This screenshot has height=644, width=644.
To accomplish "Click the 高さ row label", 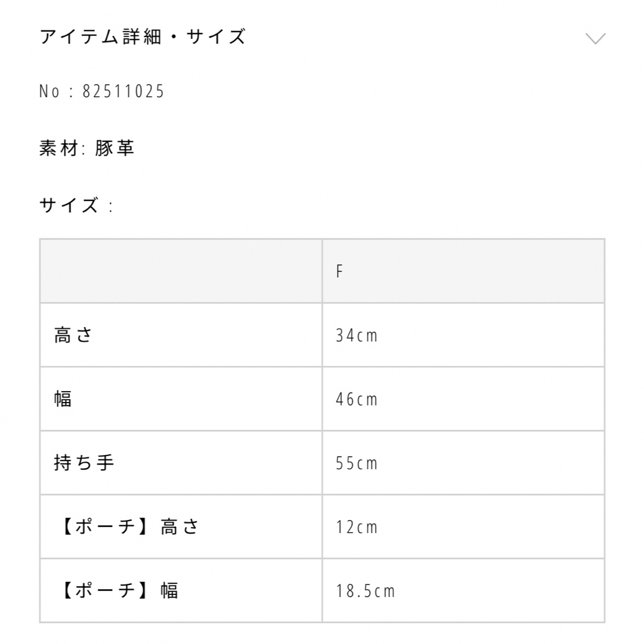I will (73, 335).
